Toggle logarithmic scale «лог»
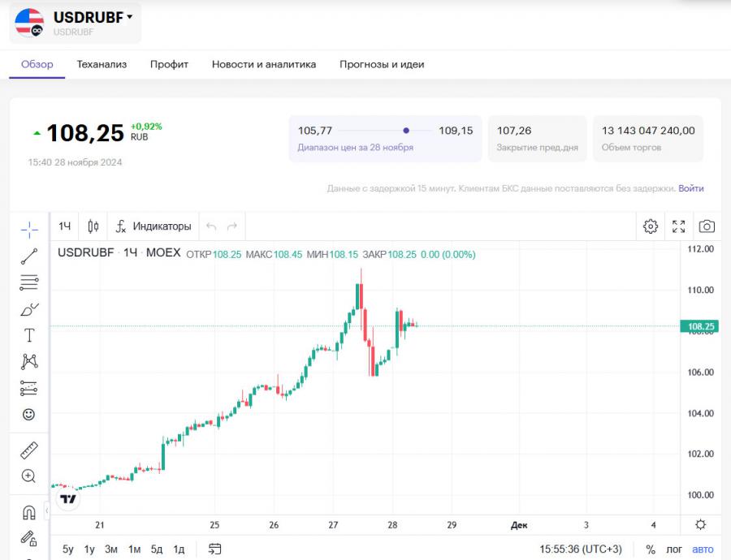The height and width of the screenshot is (560, 731). 674,549
